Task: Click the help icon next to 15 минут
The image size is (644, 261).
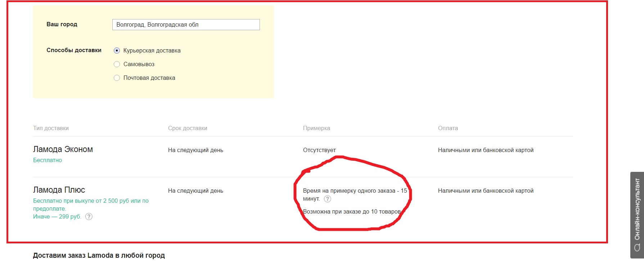Action: pyautogui.click(x=327, y=199)
